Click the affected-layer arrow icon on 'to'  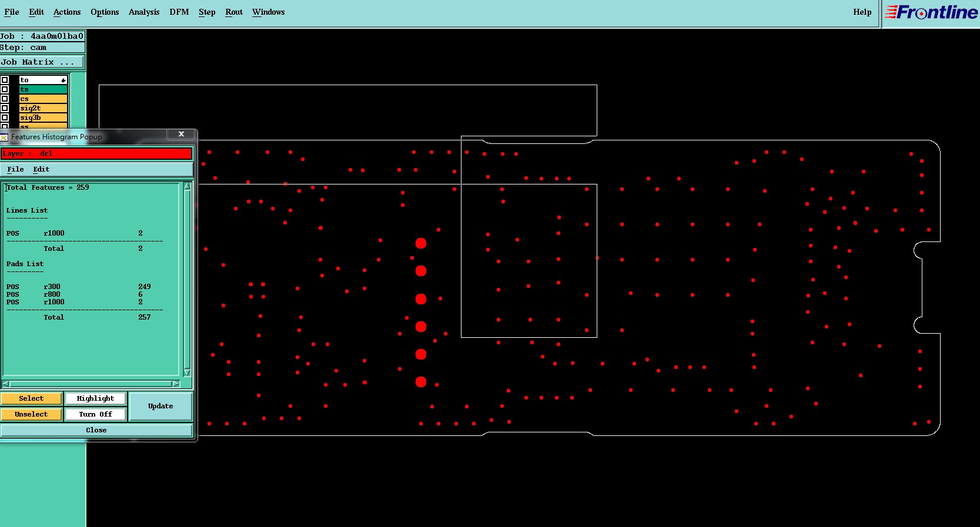click(63, 80)
